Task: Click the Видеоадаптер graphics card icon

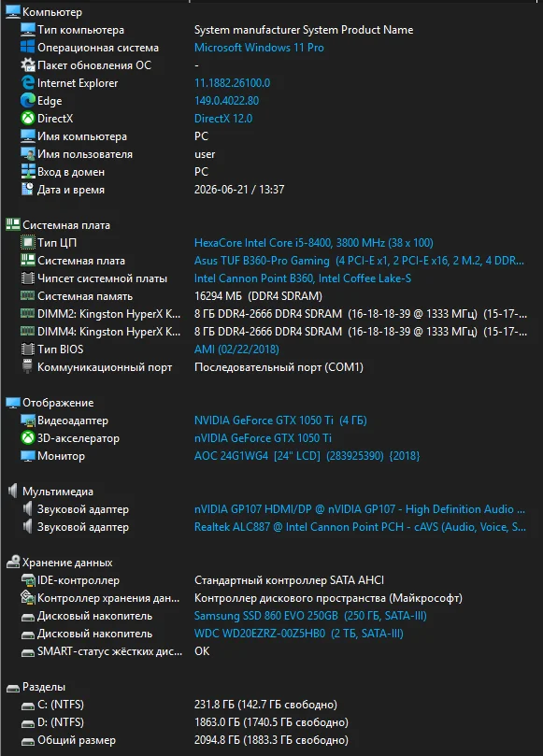Action: (27, 421)
